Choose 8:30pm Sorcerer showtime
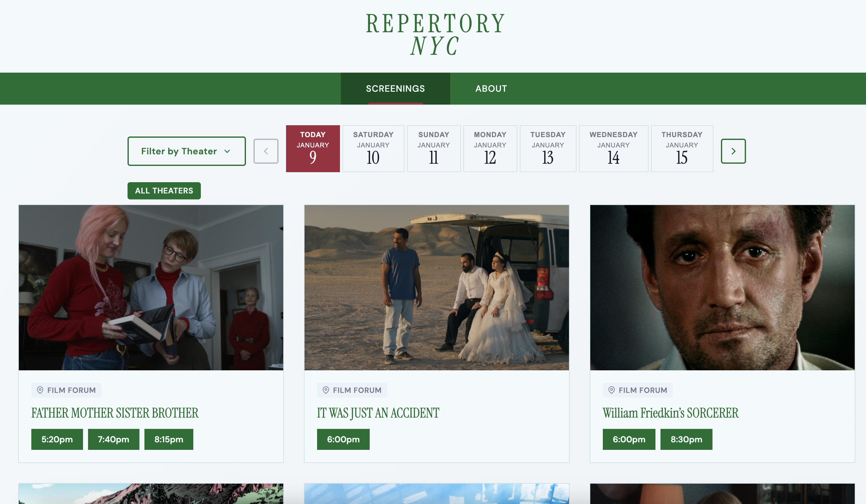Screen dimensions: 866x504 pos(686,439)
